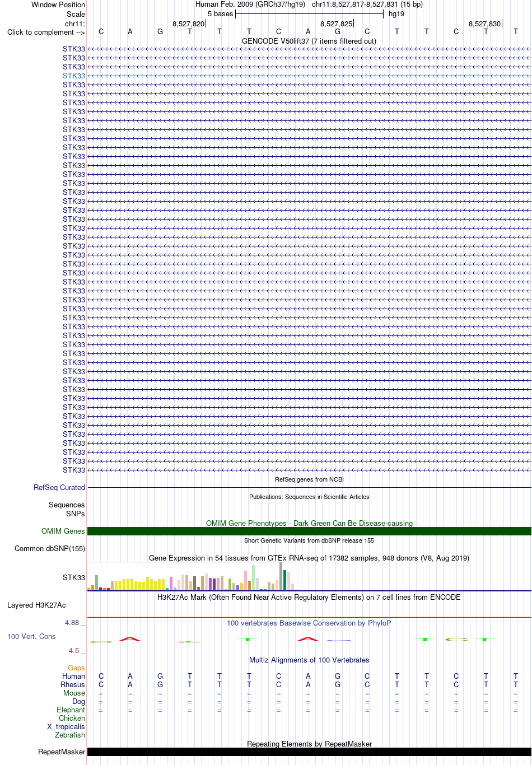
Task: Click the chr11:8,527,817-8,527,831 (15 bp) position text
Action: 367,4
